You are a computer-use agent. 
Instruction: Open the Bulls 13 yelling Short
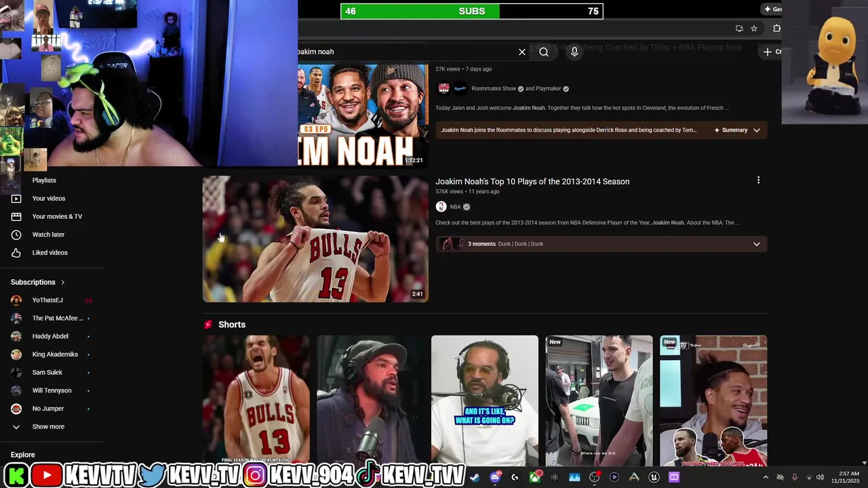click(x=256, y=400)
